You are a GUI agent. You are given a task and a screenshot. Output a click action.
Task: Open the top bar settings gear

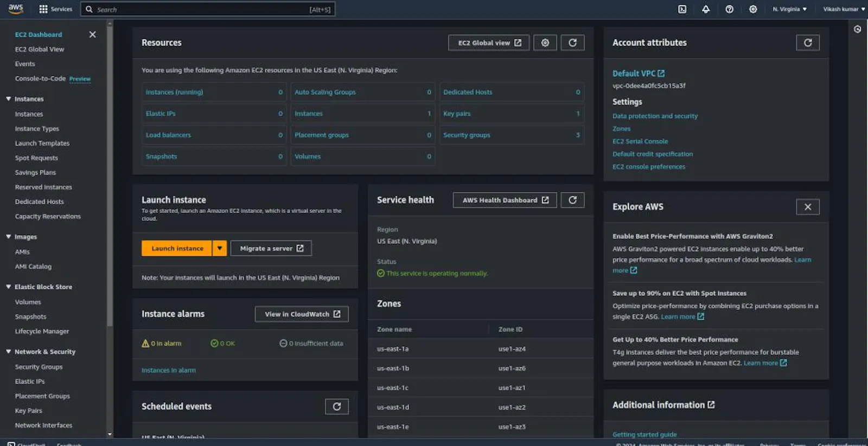pos(753,9)
